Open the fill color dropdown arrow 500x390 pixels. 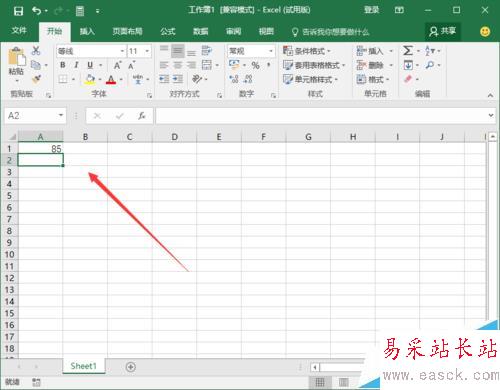pyautogui.click(x=100, y=80)
